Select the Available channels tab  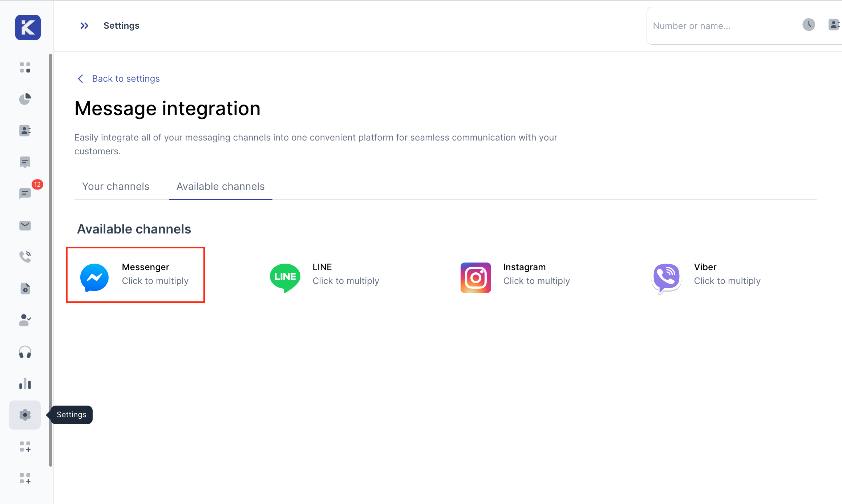pyautogui.click(x=220, y=186)
